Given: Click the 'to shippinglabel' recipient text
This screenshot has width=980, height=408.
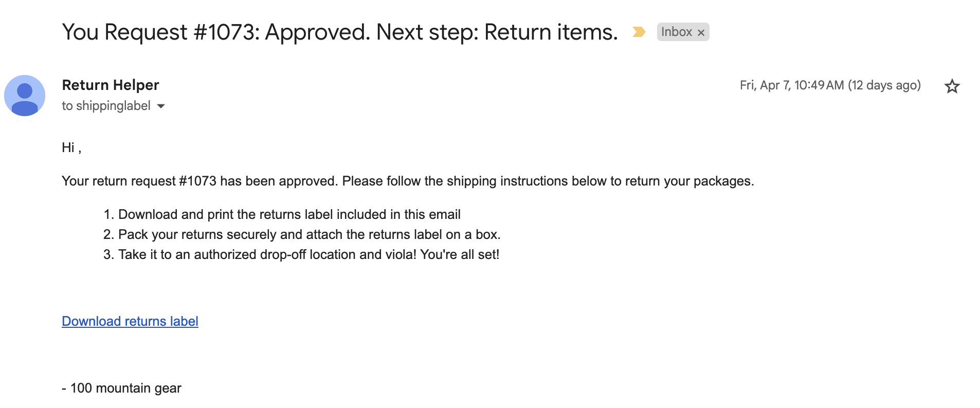Looking at the screenshot, I should [106, 106].
